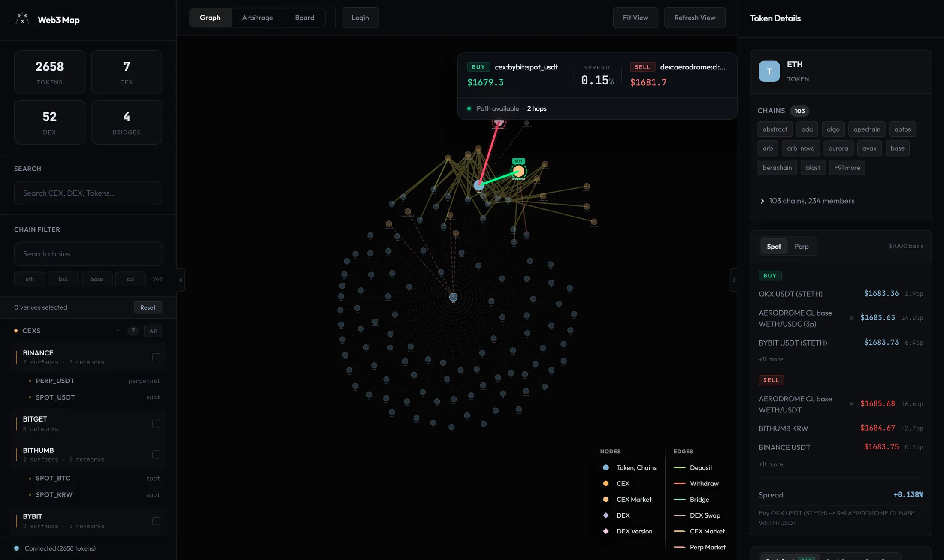Reset the selected venues
The height and width of the screenshot is (560, 944).
[x=148, y=307]
